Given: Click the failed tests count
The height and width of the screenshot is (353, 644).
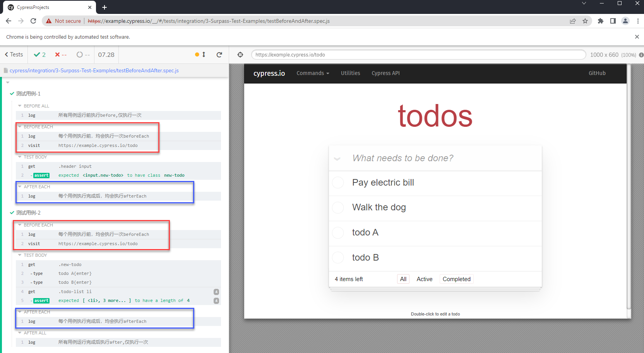Looking at the screenshot, I should [x=61, y=55].
